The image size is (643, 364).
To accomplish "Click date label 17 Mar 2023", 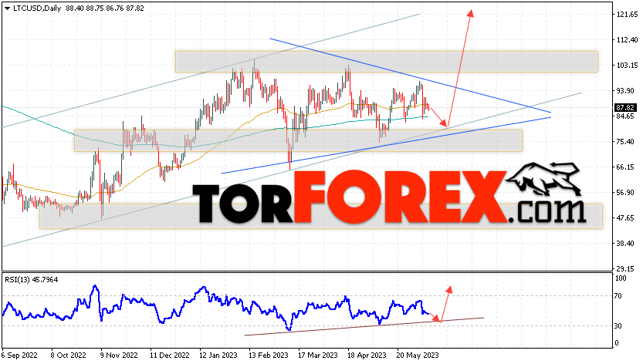I will [318, 355].
